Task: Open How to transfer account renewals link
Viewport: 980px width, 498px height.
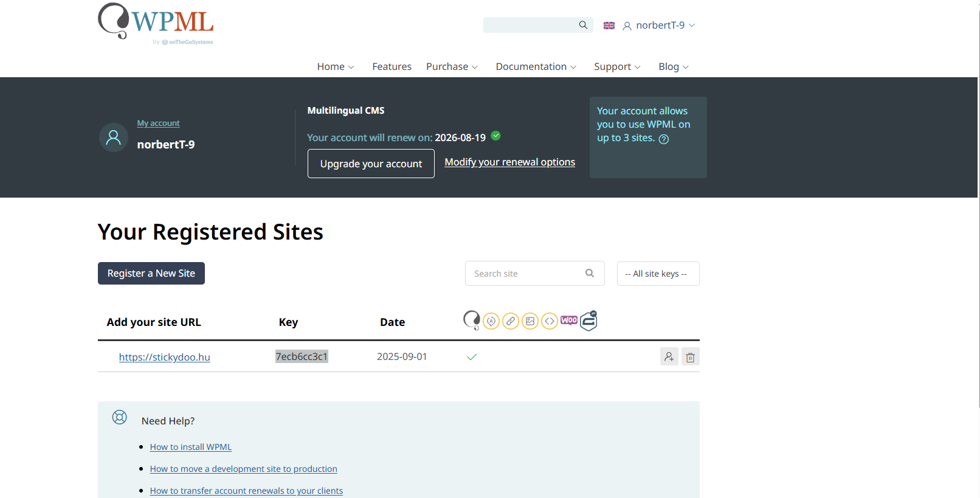Action: (x=246, y=491)
